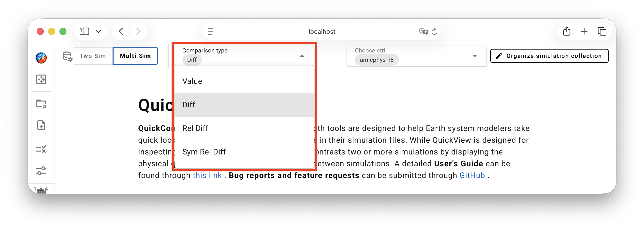
Task: Select the Multi Sim toggle button
Action: coord(135,56)
